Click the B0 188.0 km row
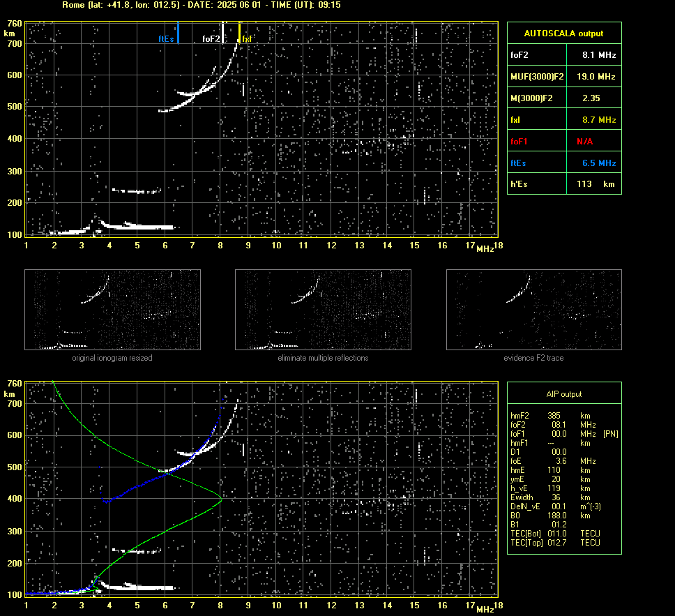The width and height of the screenshot is (675, 616). pyautogui.click(x=551, y=516)
